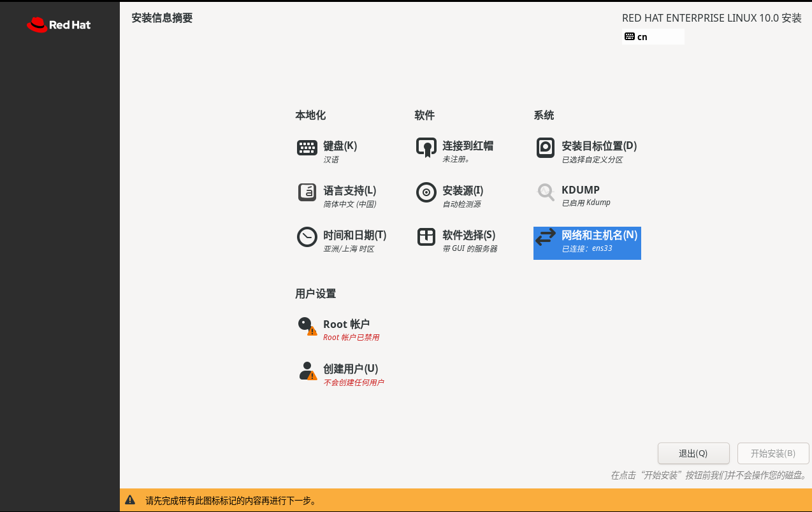This screenshot has height=512, width=812.
Task: Click the 安装信息摘要 page title
Action: click(x=162, y=18)
